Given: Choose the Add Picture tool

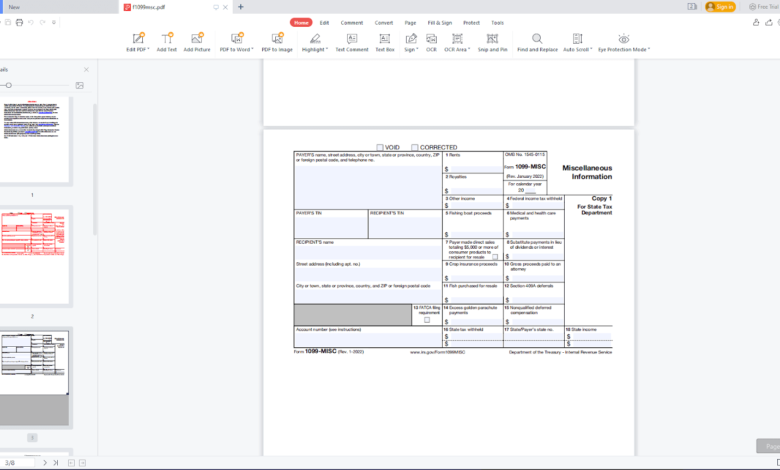Looking at the screenshot, I should tap(197, 42).
